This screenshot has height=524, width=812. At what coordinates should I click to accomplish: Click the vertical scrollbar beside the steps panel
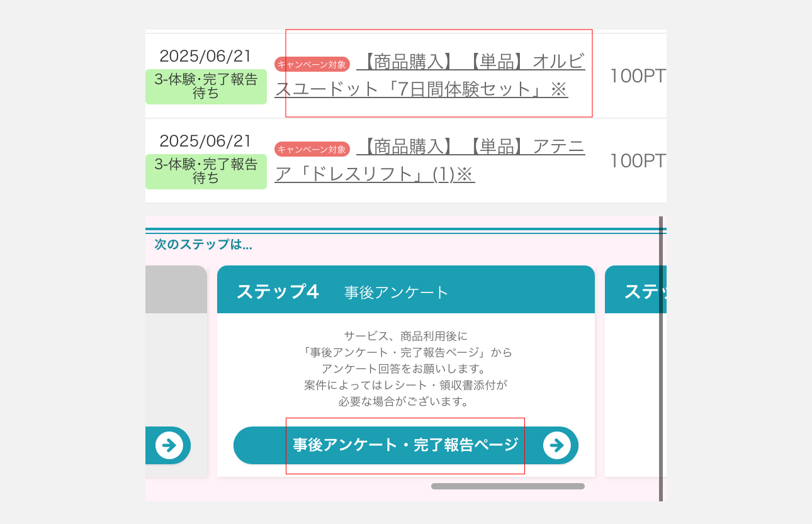pos(661,359)
